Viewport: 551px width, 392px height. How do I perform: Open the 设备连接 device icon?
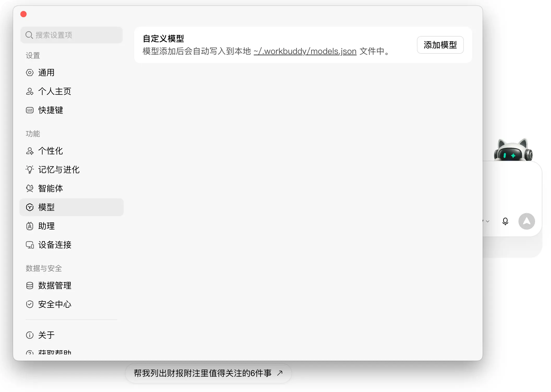30,245
